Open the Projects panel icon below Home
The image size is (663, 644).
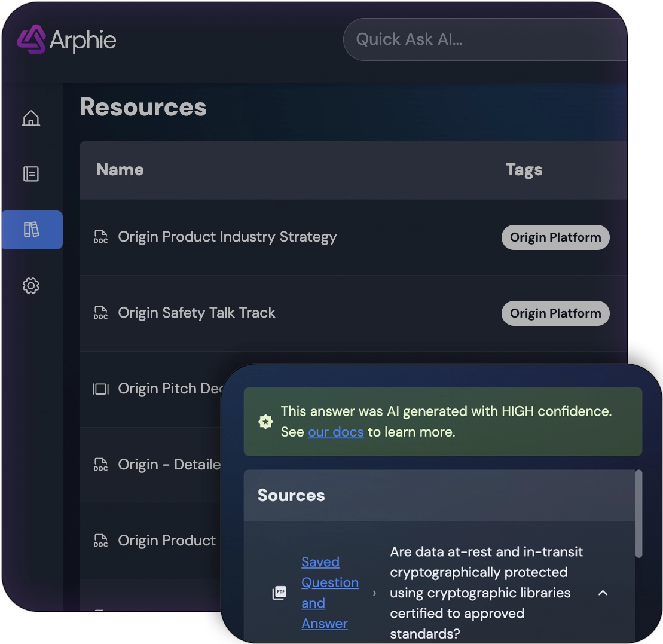pos(31,174)
